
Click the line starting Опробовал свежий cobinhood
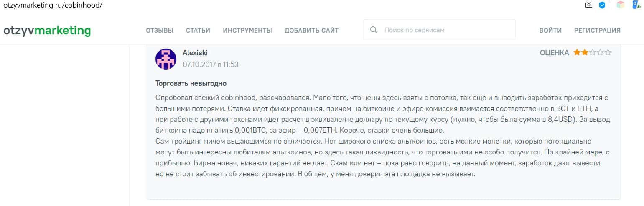pos(381,98)
